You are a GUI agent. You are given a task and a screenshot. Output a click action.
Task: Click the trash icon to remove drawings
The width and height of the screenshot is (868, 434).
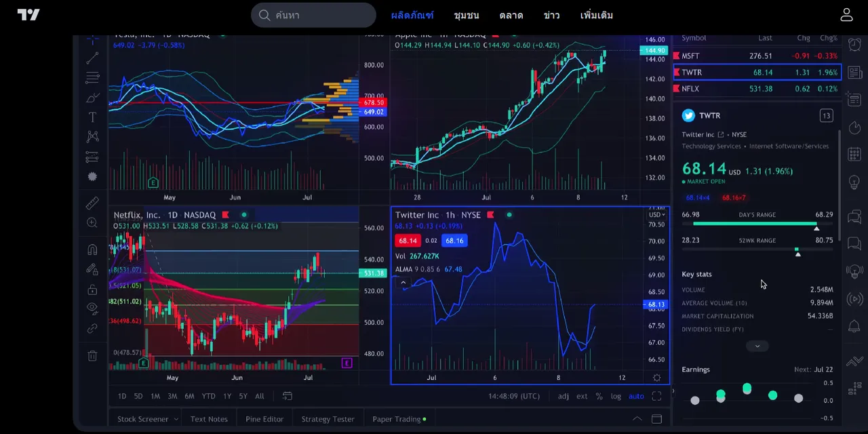click(x=92, y=355)
